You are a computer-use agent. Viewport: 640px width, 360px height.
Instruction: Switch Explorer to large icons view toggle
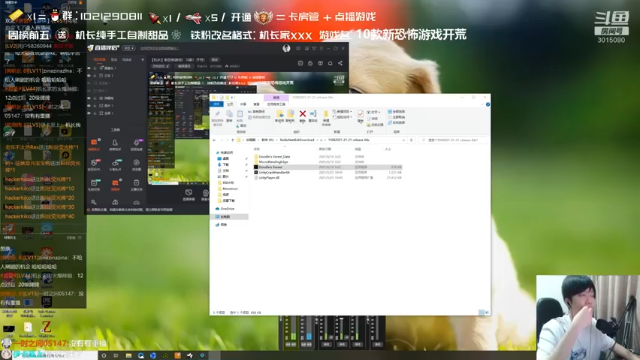(x=486, y=312)
